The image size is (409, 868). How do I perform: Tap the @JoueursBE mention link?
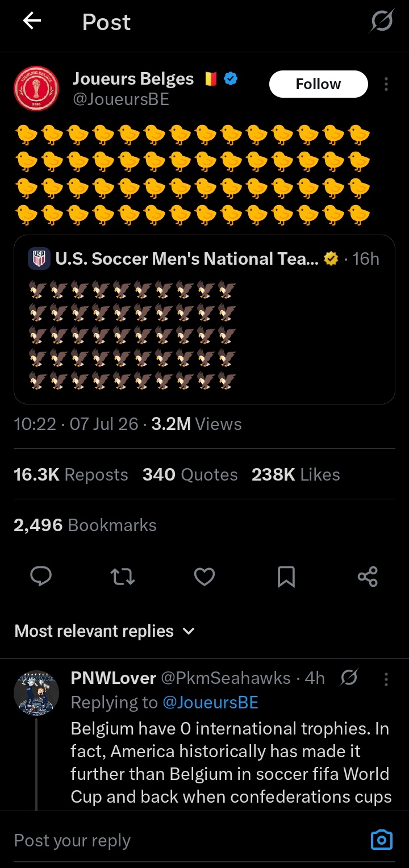tap(210, 703)
